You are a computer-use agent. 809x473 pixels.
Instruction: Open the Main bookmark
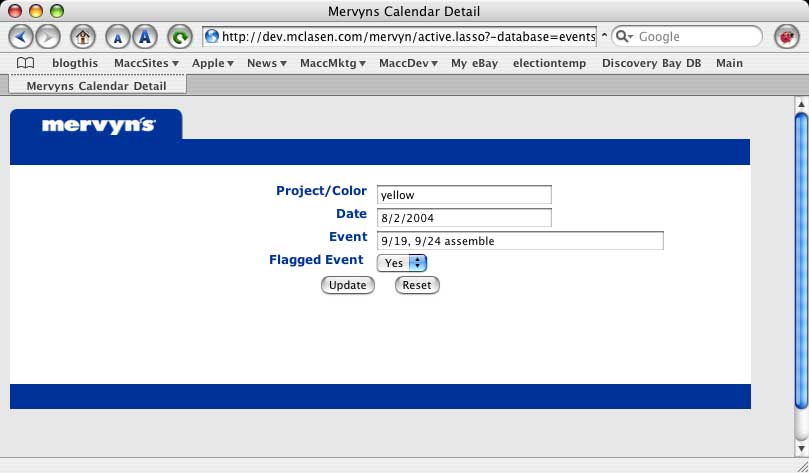coord(729,63)
